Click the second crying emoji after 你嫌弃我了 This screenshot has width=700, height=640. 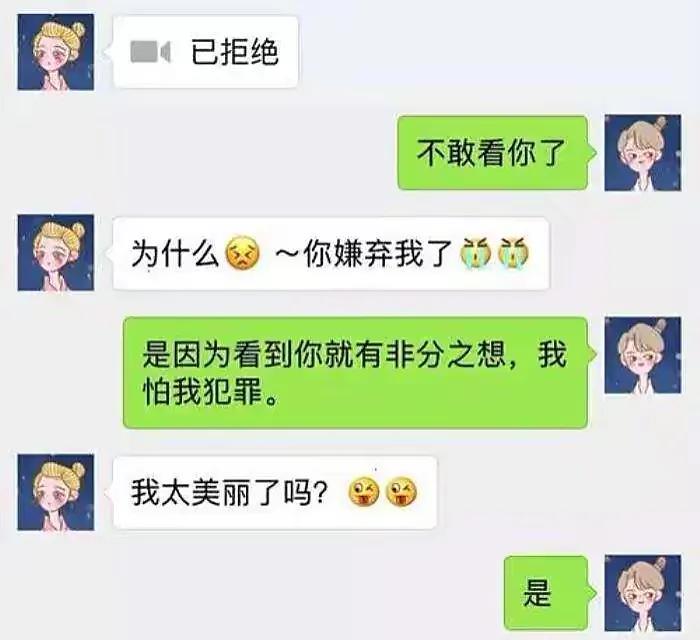514,253
